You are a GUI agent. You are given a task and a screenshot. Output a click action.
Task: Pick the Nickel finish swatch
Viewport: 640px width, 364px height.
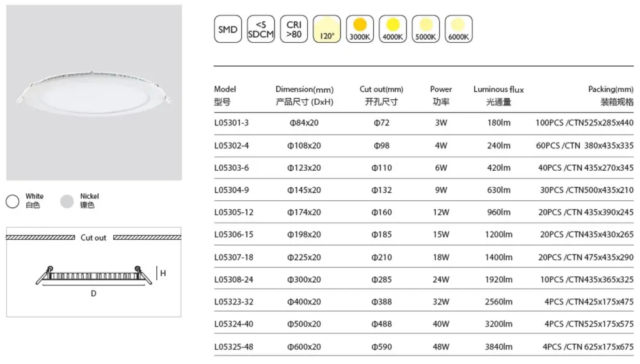click(x=67, y=201)
